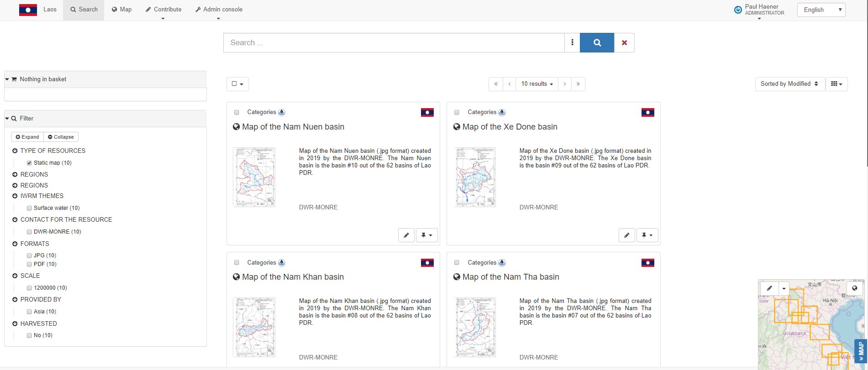Open the Nam Tha basin map thumbnail
Screen dimensions: 868x370
click(475, 327)
